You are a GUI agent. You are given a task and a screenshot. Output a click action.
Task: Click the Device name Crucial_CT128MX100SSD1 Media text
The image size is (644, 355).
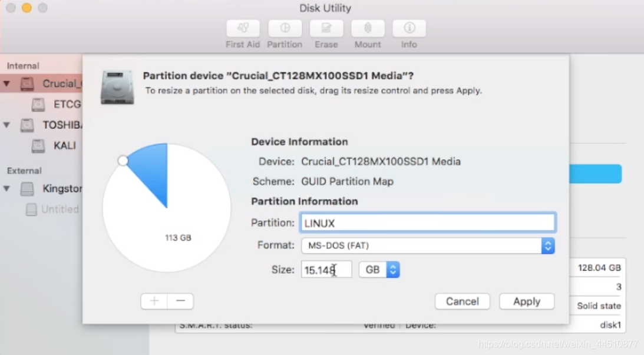point(381,162)
